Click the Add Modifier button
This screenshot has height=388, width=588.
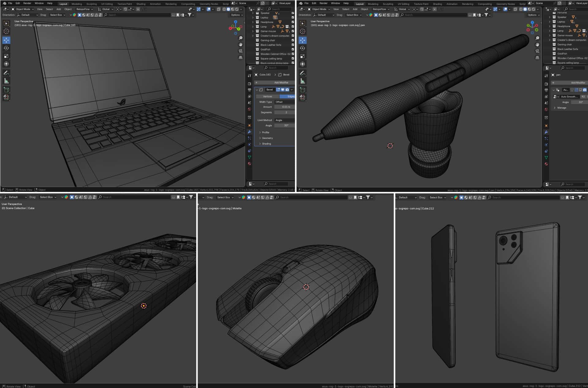pyautogui.click(x=274, y=82)
